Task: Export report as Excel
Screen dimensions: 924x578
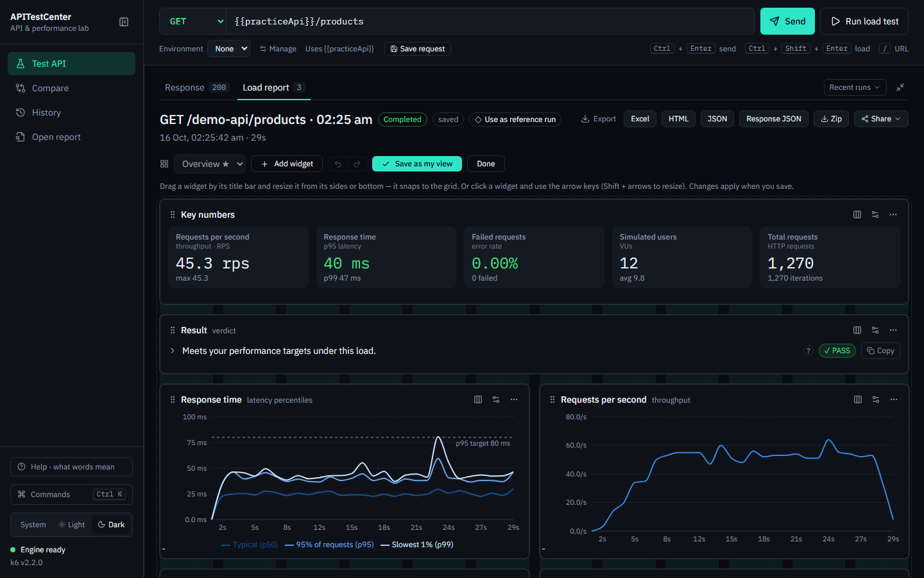Action: click(x=640, y=119)
